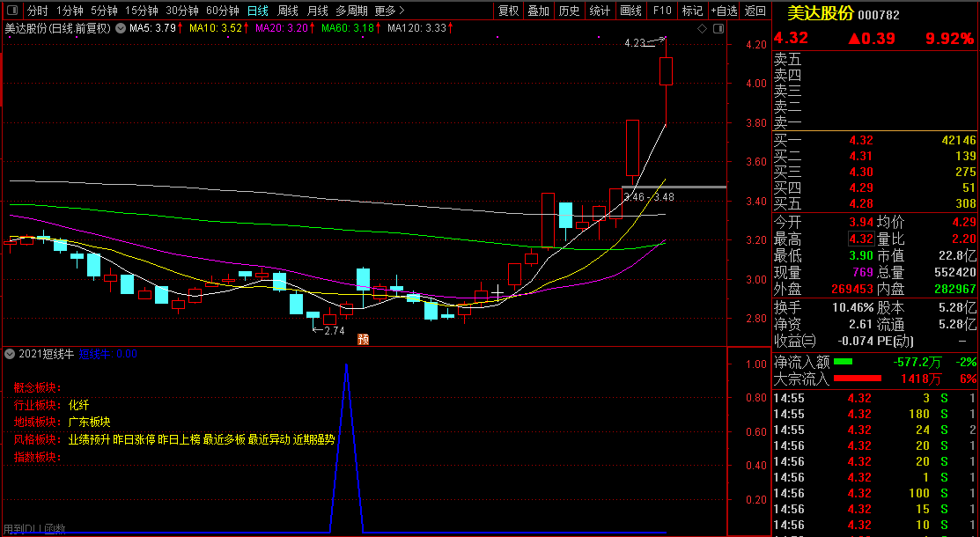Open the 画线 drawing tools
Image resolution: width=980 pixels, height=537 pixels.
tap(630, 11)
